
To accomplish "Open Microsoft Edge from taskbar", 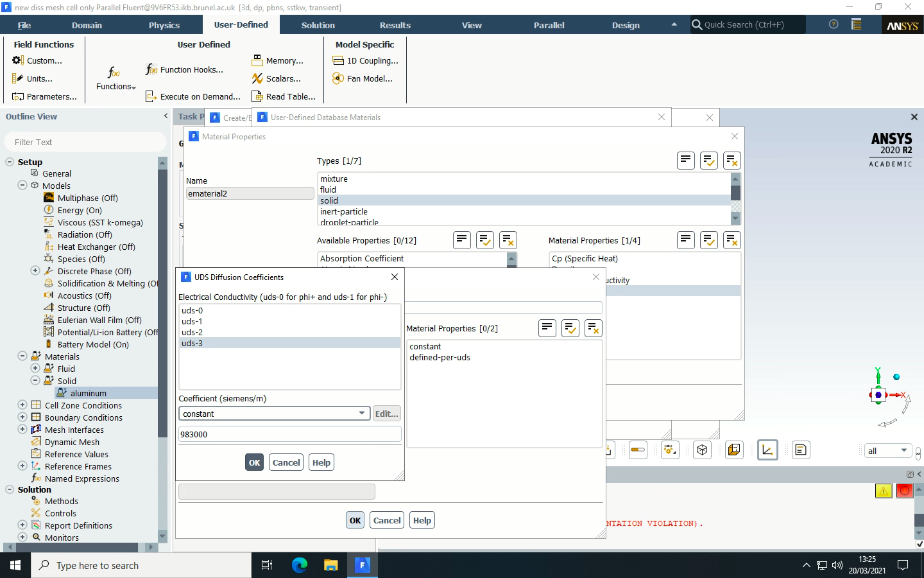I will 299,565.
